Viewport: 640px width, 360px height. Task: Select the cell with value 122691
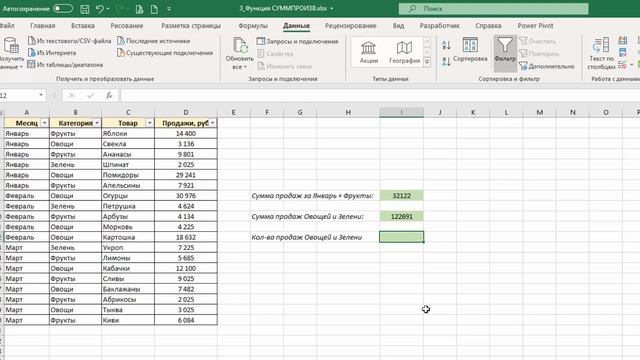(x=401, y=216)
